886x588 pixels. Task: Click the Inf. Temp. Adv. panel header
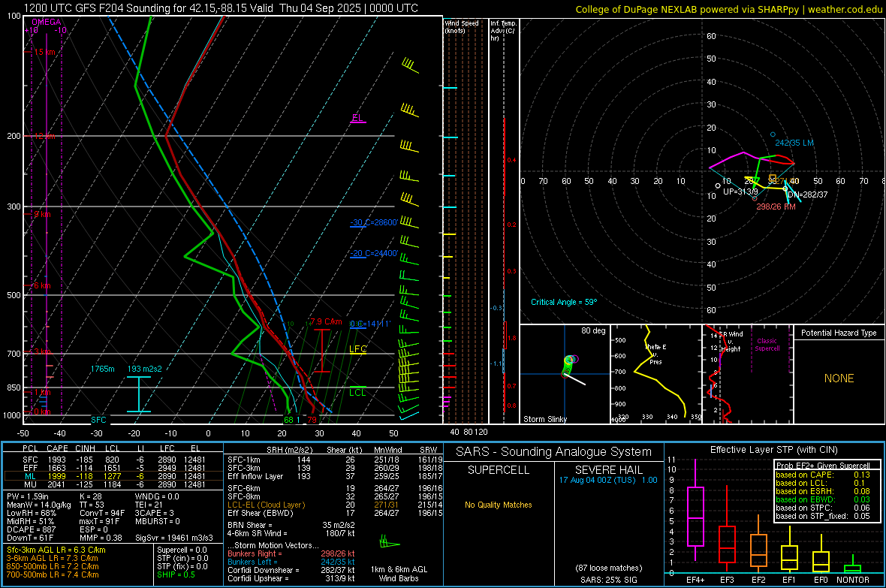(x=503, y=31)
